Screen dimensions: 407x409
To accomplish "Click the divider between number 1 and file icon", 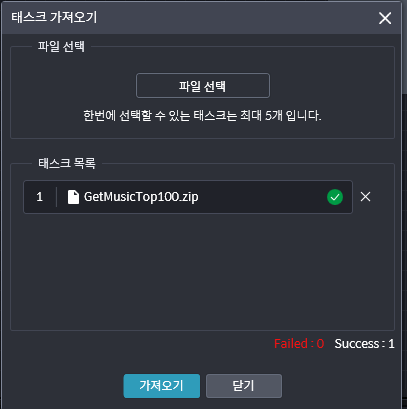I will pyautogui.click(x=56, y=197).
